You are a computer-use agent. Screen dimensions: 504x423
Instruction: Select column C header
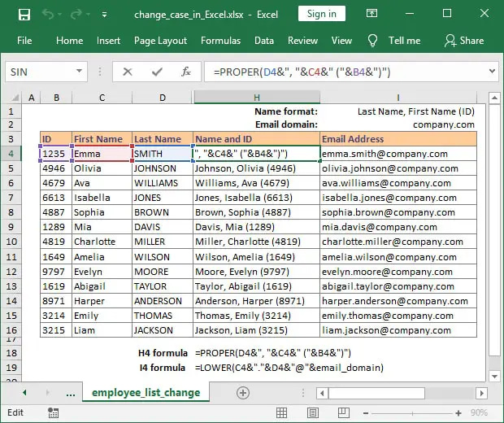[102, 98]
